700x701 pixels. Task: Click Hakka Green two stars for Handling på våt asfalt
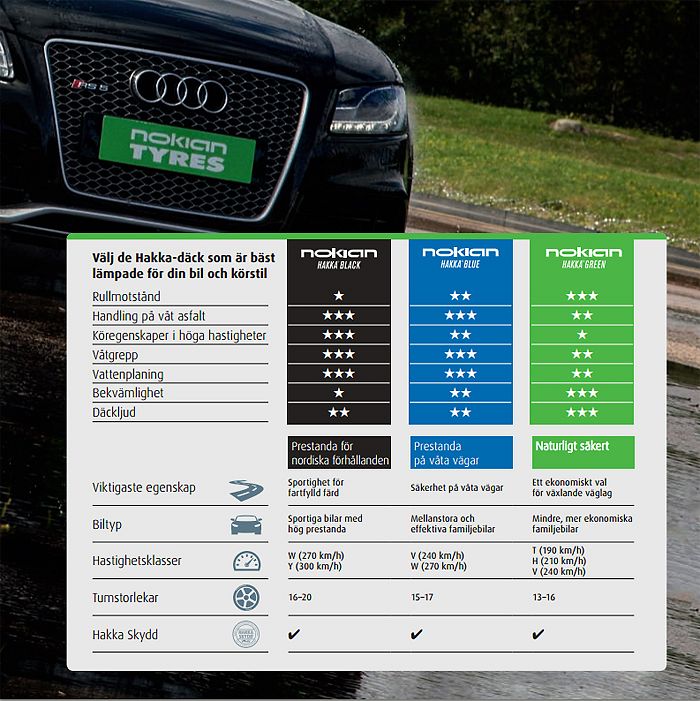[x=582, y=315]
